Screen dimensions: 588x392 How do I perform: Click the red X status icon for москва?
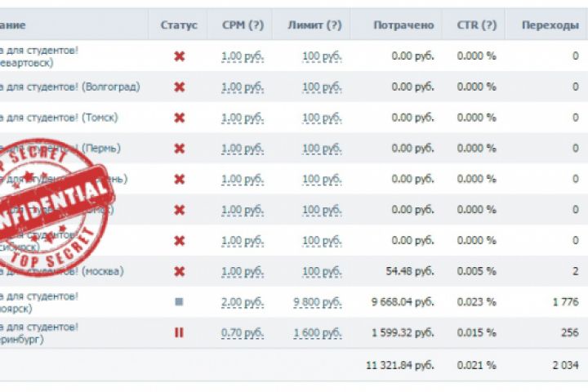(179, 271)
